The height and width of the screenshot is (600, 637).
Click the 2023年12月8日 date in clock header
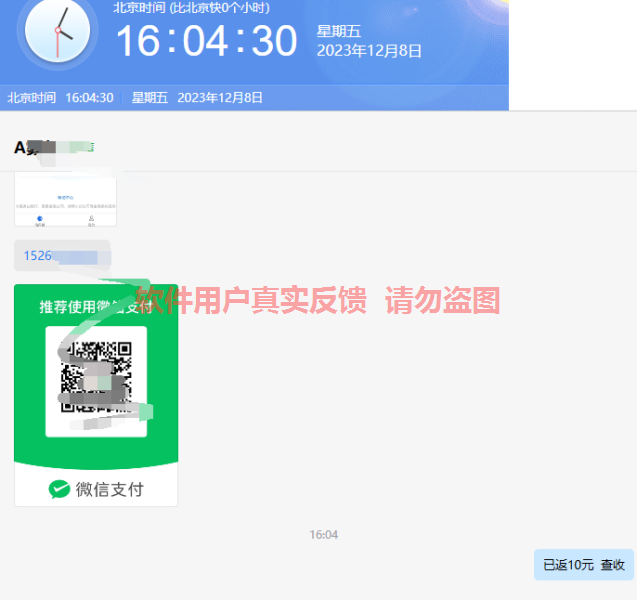coord(369,51)
